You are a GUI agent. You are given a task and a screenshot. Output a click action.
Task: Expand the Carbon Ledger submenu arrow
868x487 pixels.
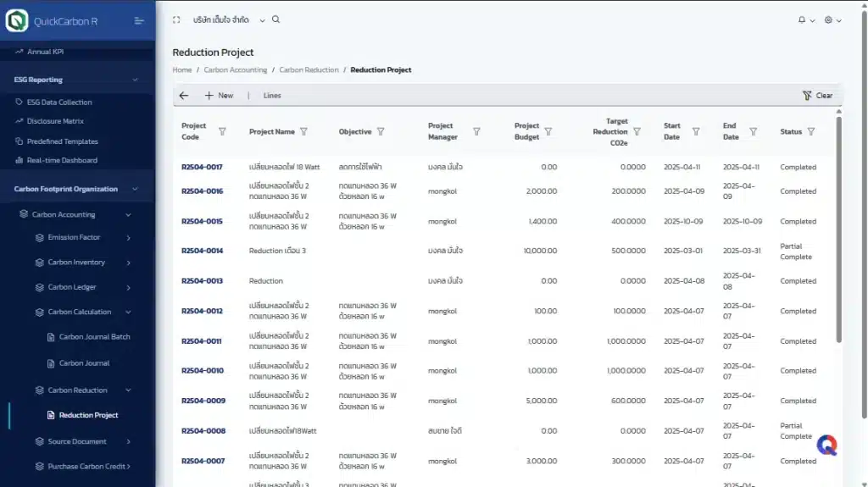(129, 287)
